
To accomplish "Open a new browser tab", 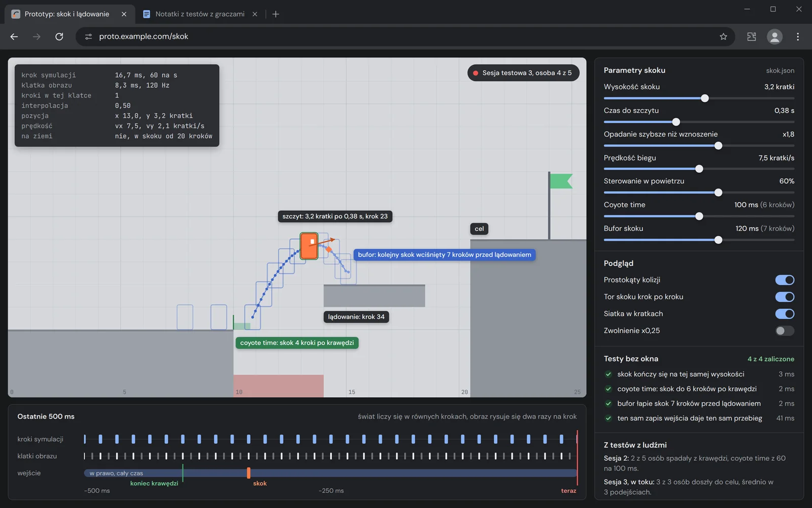I will click(x=276, y=14).
